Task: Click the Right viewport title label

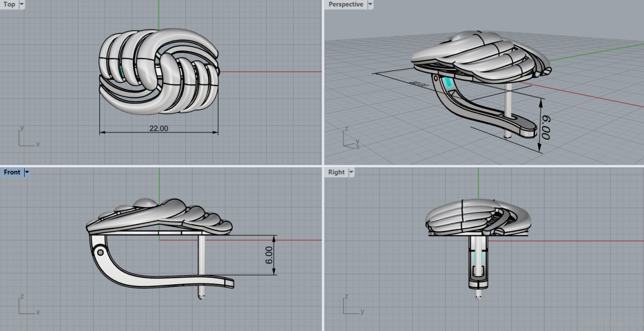Action: [336, 172]
